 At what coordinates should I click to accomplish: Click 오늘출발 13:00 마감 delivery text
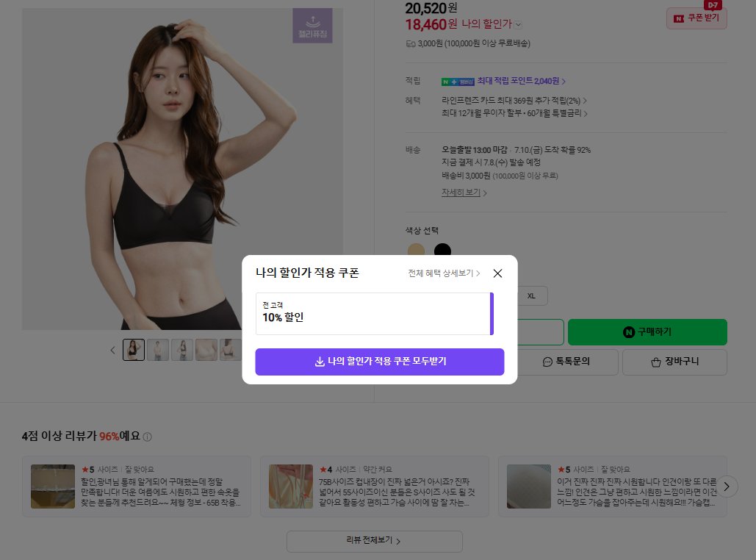tap(474, 150)
